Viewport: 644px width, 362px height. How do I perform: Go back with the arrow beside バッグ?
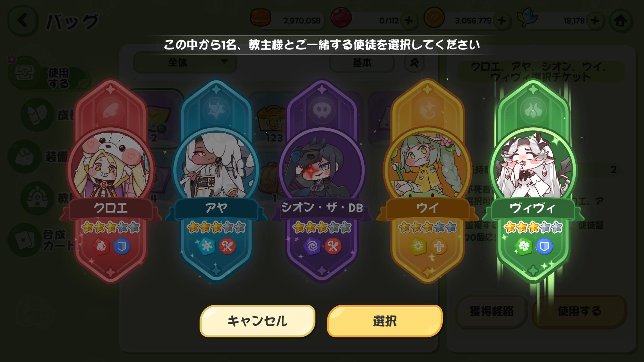pos(23,21)
